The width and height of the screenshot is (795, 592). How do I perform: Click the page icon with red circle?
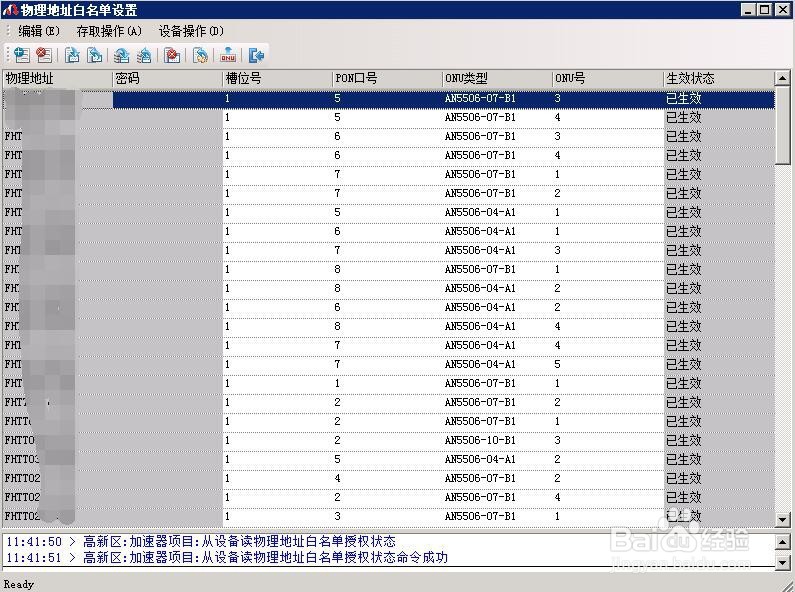pos(172,55)
